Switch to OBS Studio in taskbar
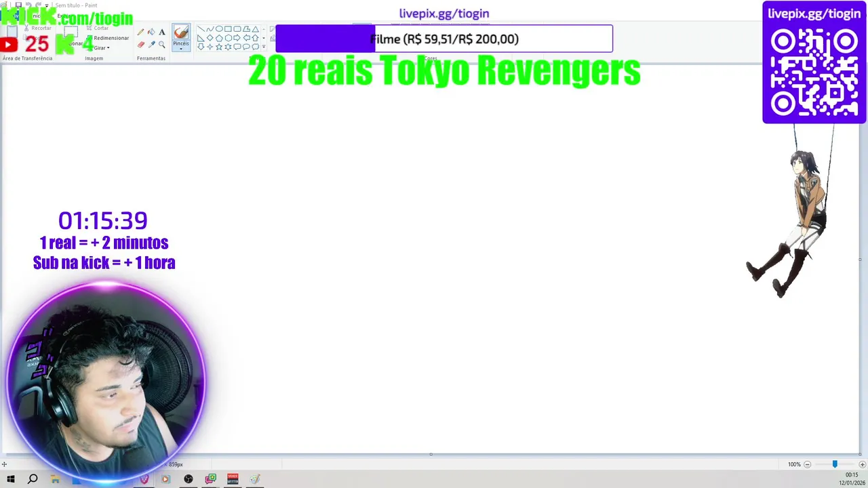This screenshot has height=488, width=868. (189, 479)
